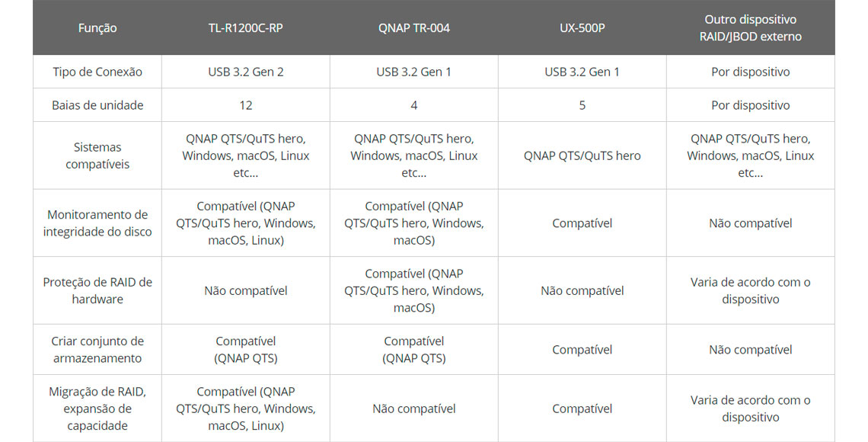The image size is (868, 442).
Task: Click the USB 3.2 Gen 2 cell
Action: [x=245, y=72]
